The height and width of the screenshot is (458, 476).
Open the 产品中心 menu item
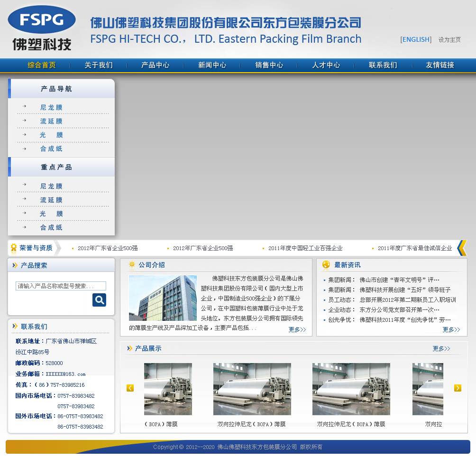[156, 65]
